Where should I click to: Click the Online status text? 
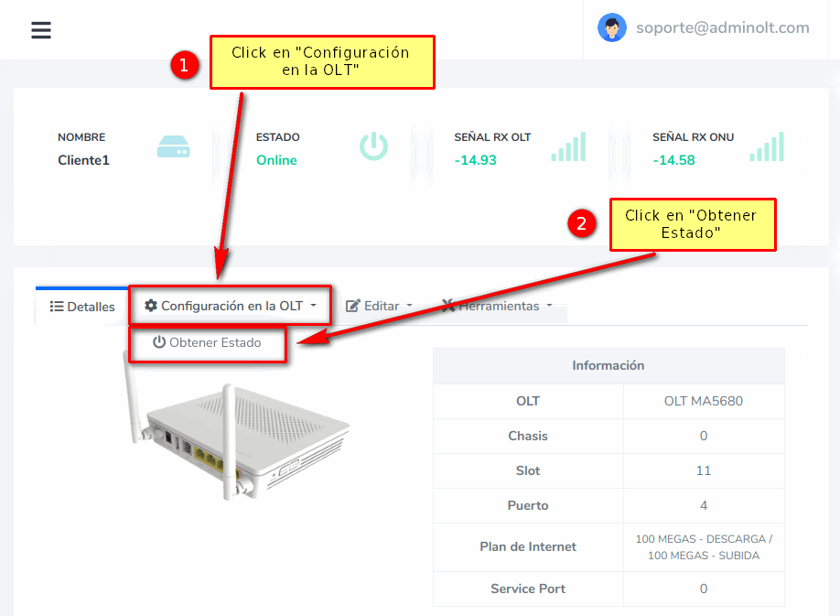point(276,160)
